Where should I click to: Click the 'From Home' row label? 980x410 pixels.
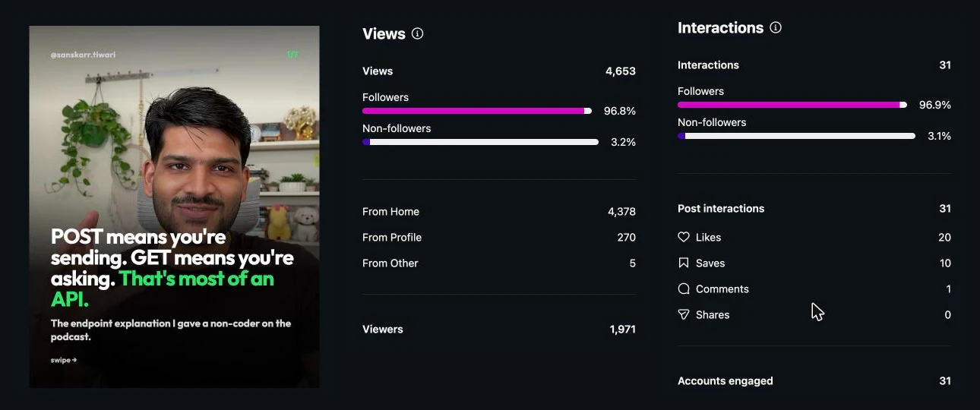pos(390,211)
